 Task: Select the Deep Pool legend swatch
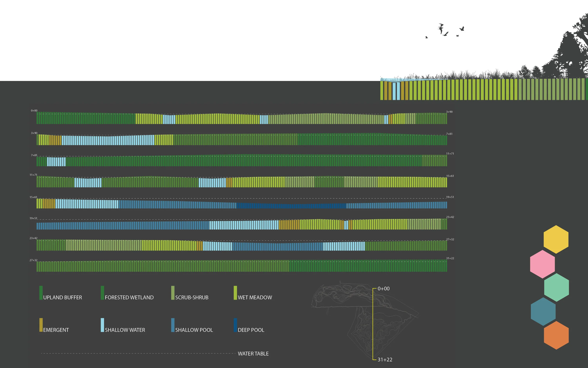[x=235, y=325]
